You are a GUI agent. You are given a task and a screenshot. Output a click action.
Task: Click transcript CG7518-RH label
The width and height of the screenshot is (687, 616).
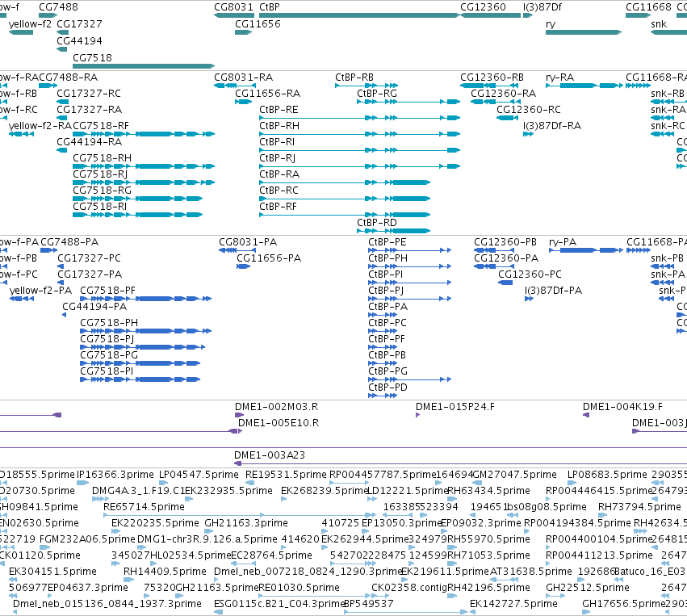pyautogui.click(x=102, y=158)
